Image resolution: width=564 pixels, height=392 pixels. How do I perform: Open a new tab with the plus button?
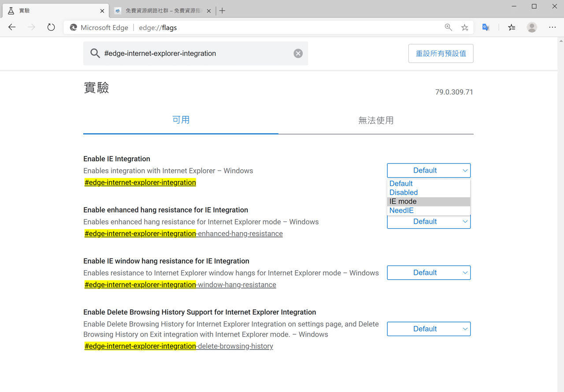click(222, 11)
